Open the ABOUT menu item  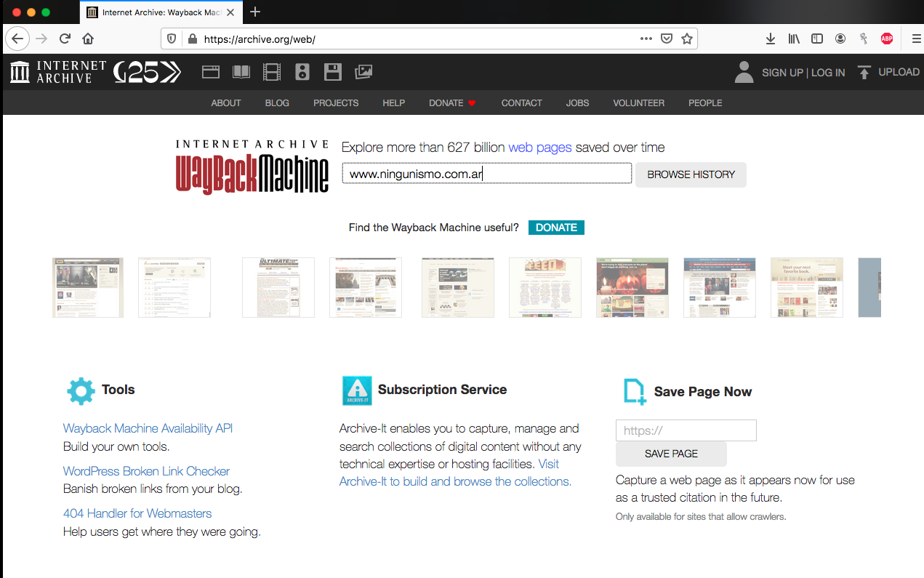pos(226,103)
